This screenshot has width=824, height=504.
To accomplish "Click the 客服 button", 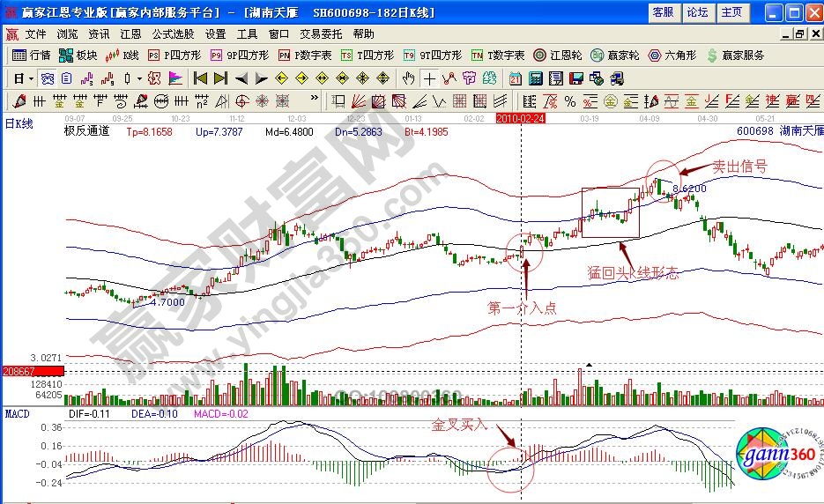I will coord(662,12).
